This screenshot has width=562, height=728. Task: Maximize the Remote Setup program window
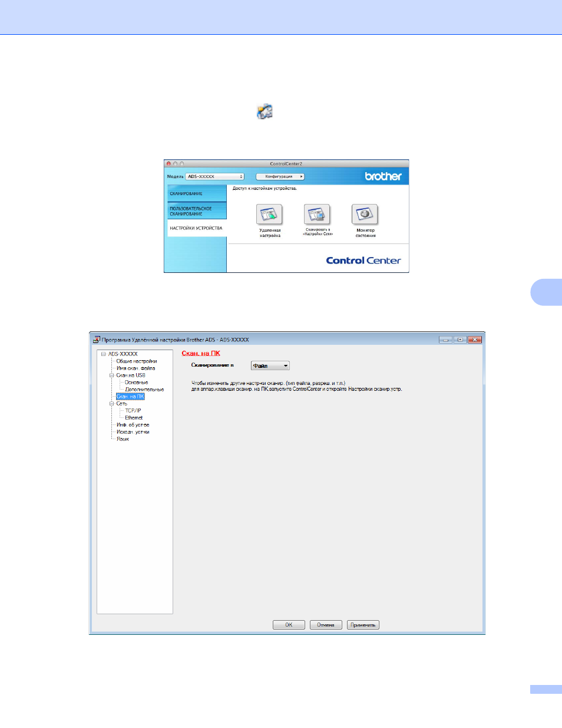(x=461, y=340)
